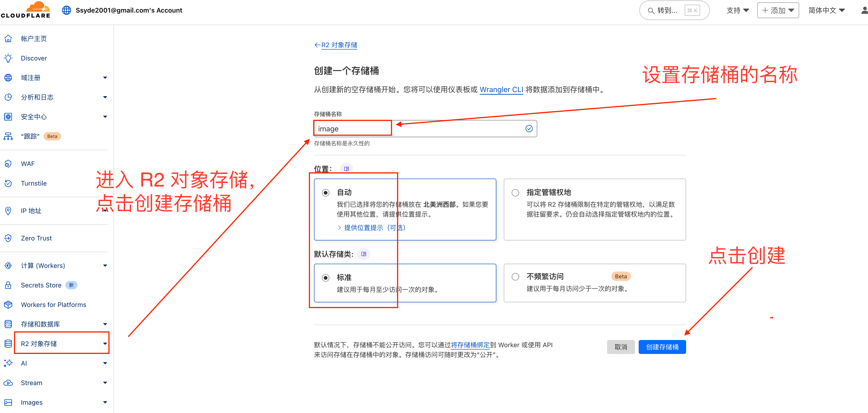The width and height of the screenshot is (868, 413).
Task: Click the R2 对象存储 bucket icon
Action: [x=8, y=344]
